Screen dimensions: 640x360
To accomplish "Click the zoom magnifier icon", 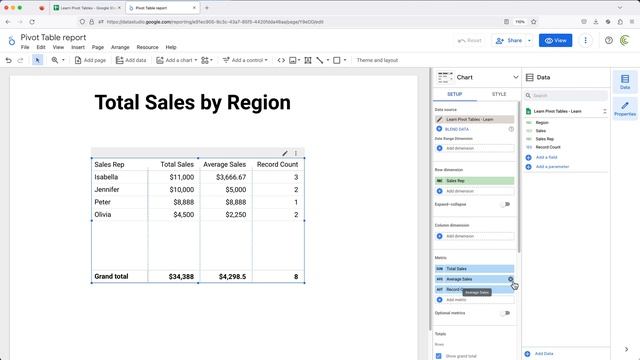I will [55, 60].
